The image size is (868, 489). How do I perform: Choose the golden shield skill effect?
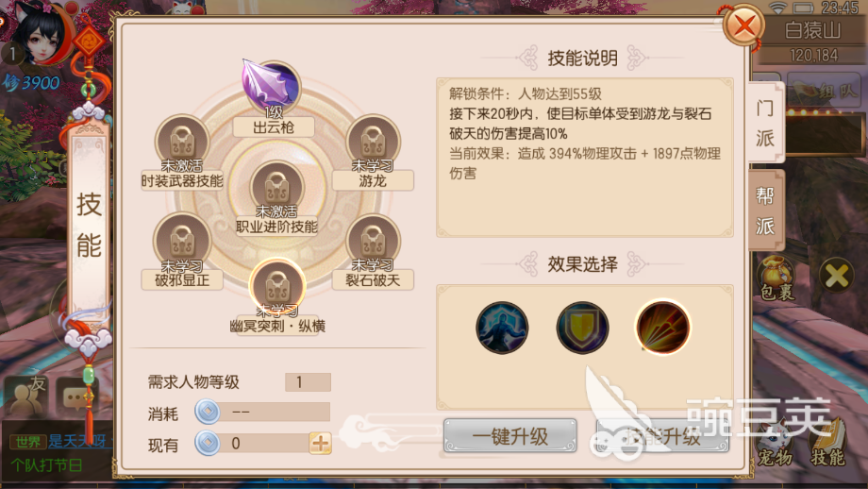pos(582,328)
